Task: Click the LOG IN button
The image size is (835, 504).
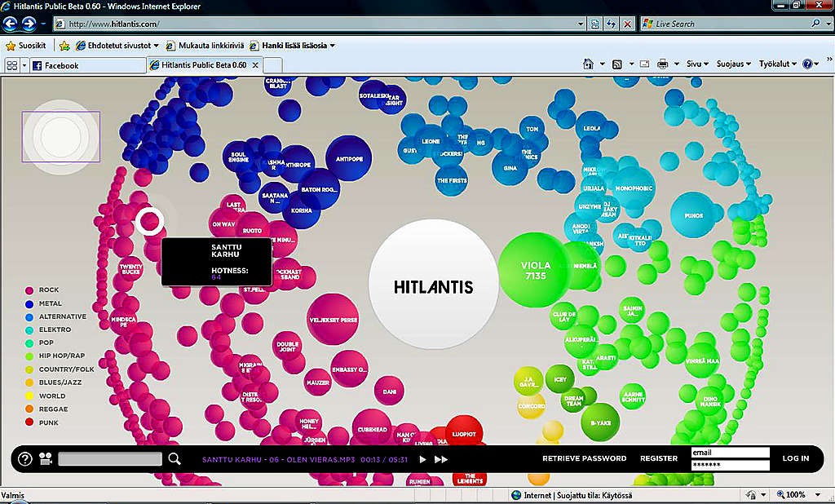Action: [x=796, y=458]
